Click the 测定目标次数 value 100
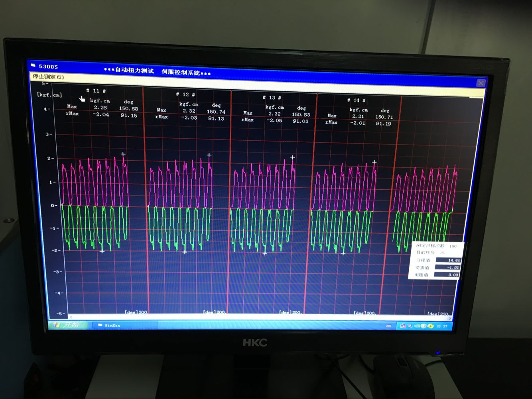The image size is (532, 399). tap(453, 246)
